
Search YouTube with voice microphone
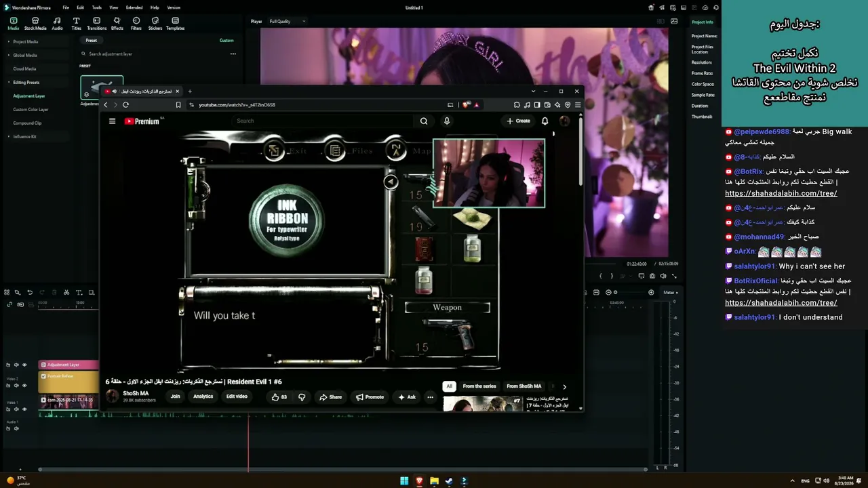click(x=446, y=121)
